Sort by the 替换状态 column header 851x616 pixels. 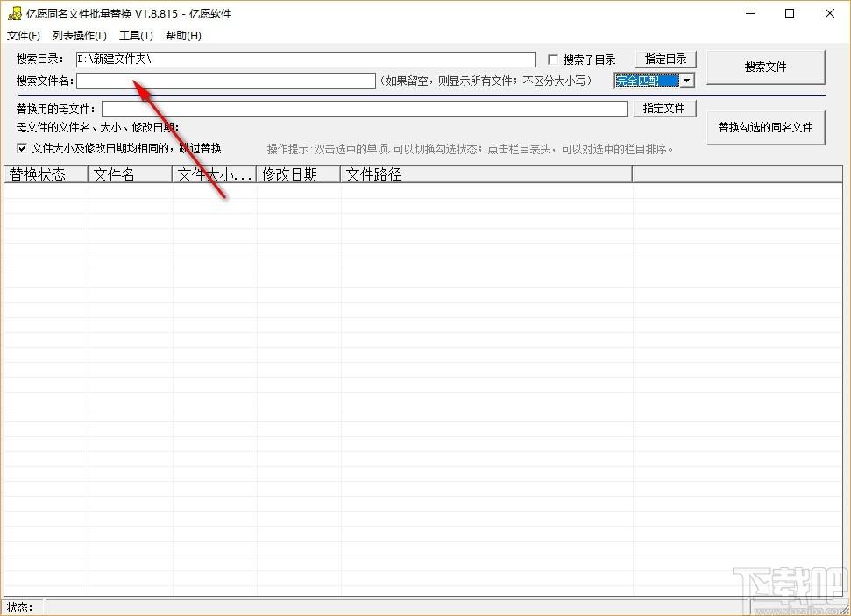pos(46,174)
